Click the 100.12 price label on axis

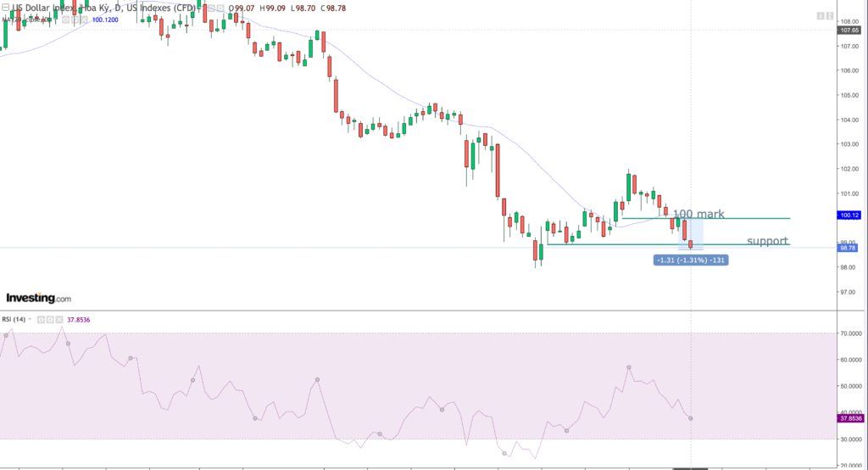(849, 216)
